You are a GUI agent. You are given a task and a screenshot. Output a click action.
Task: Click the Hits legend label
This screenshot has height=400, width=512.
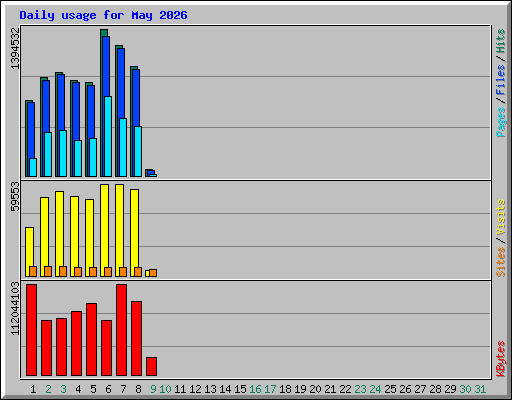click(x=500, y=41)
